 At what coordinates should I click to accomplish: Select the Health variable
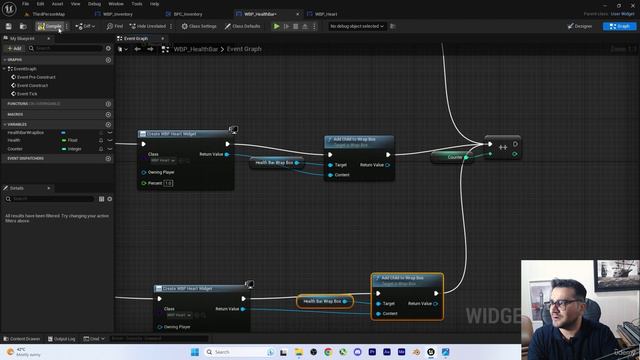click(13, 140)
